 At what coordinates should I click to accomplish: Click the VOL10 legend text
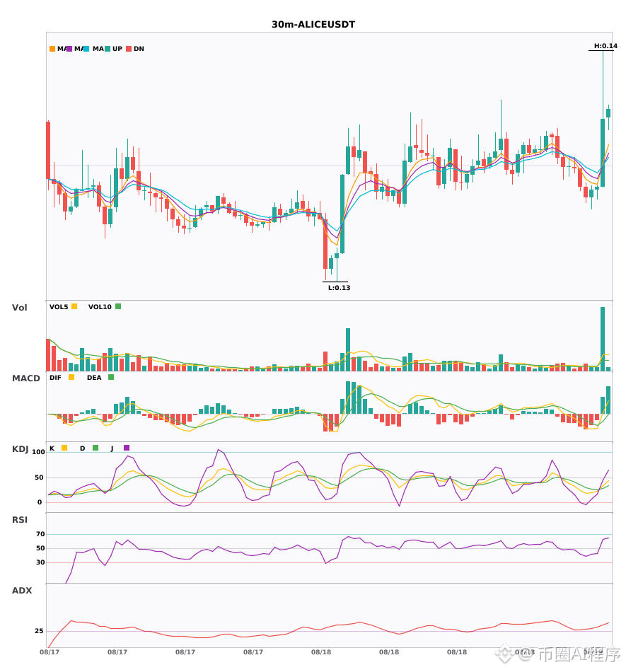[x=100, y=307]
